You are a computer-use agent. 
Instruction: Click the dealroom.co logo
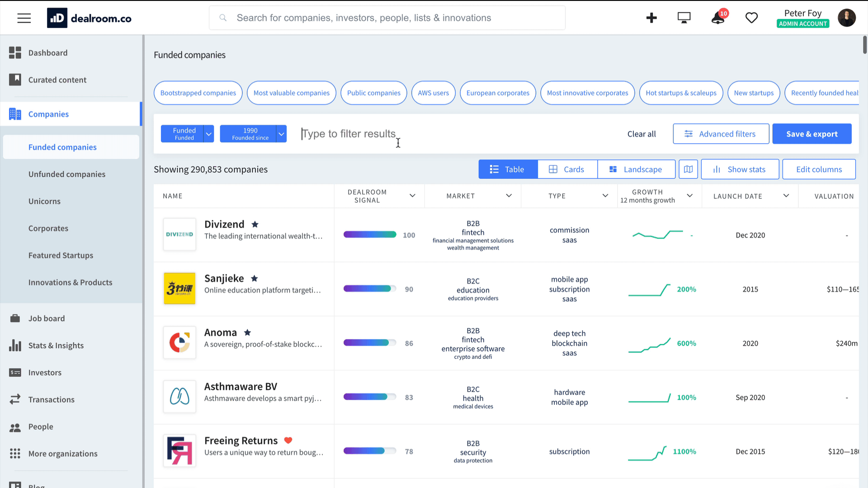pyautogui.click(x=89, y=18)
